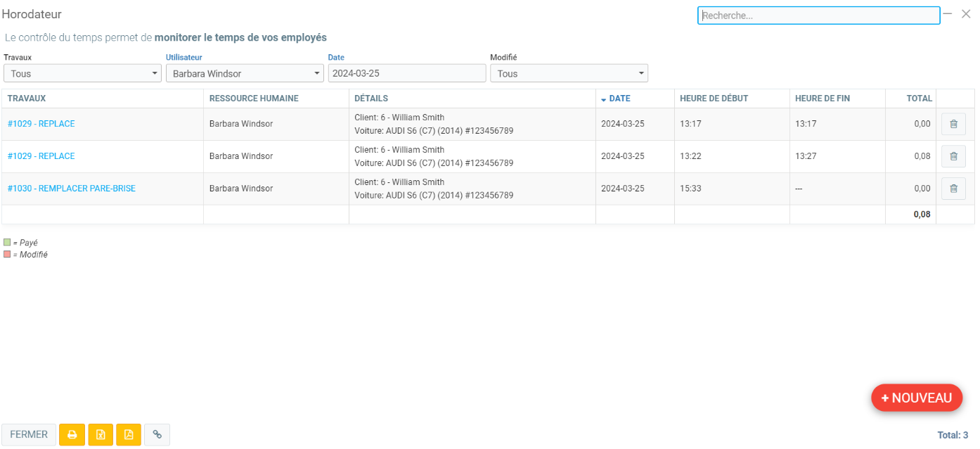Click the chain link icon button
980x449 pixels.
click(x=157, y=435)
